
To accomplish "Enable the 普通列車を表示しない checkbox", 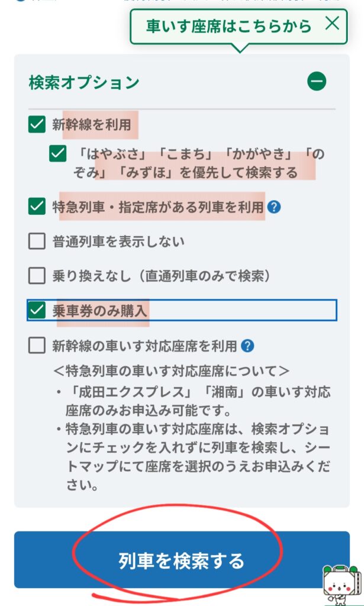I will pos(37,241).
